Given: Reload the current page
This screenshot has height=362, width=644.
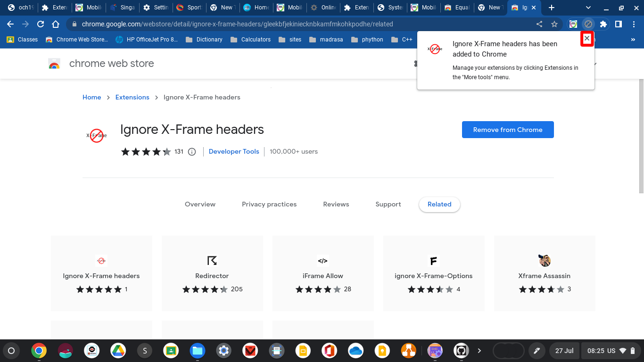Looking at the screenshot, I should pos(41,24).
